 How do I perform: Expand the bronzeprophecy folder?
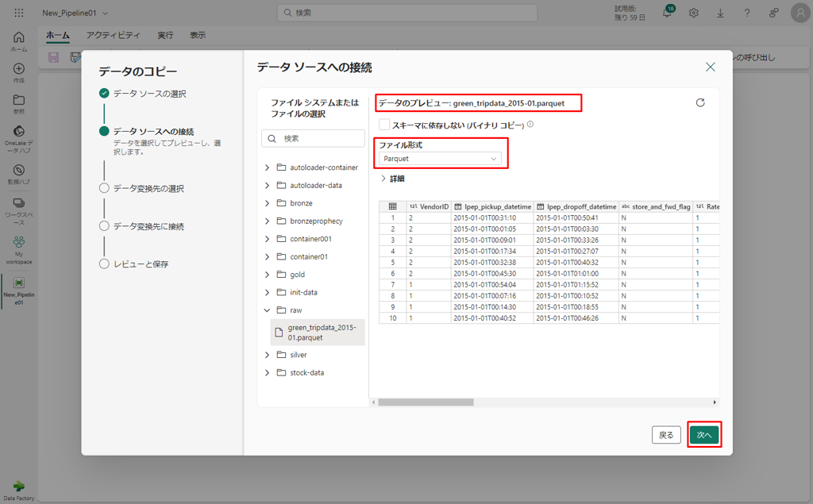267,221
